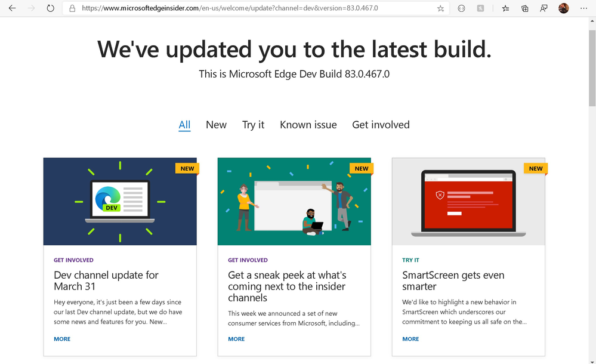Open 'Get a sneak peek' article title
The image size is (596, 364).
point(287,286)
